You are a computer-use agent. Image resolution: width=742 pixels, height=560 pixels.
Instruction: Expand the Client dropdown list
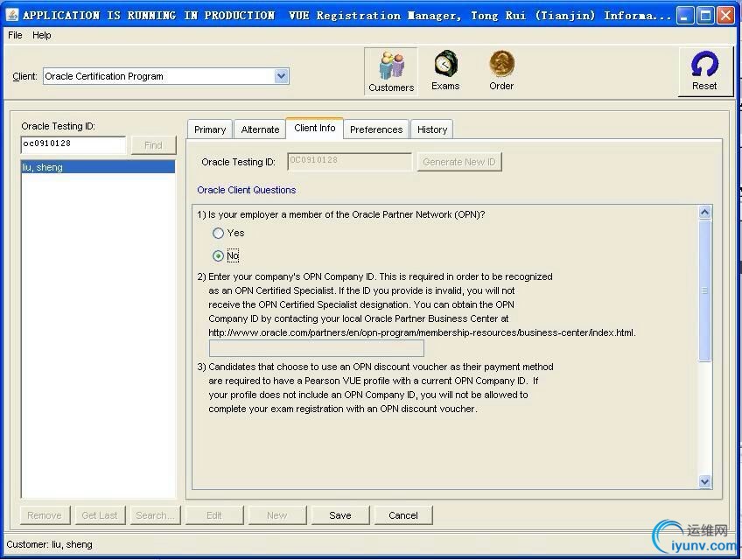(281, 76)
